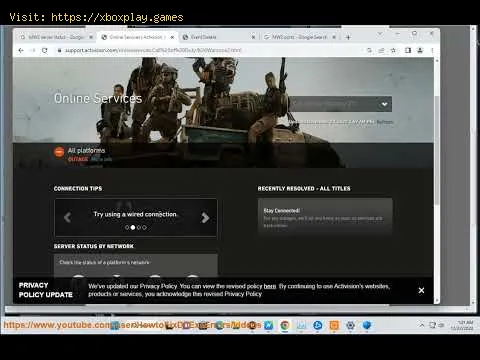Click the taskbar clock and date
Viewport: 480px width, 360px height.
462,325
